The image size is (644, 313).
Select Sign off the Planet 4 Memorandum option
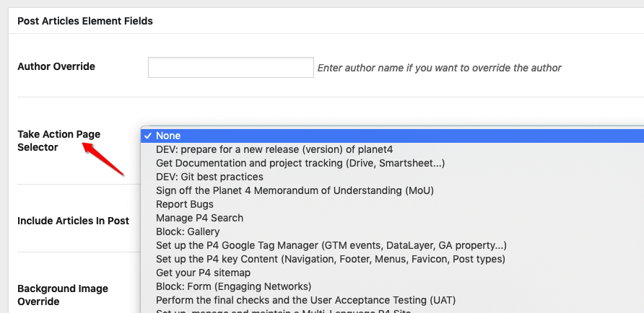(392, 190)
